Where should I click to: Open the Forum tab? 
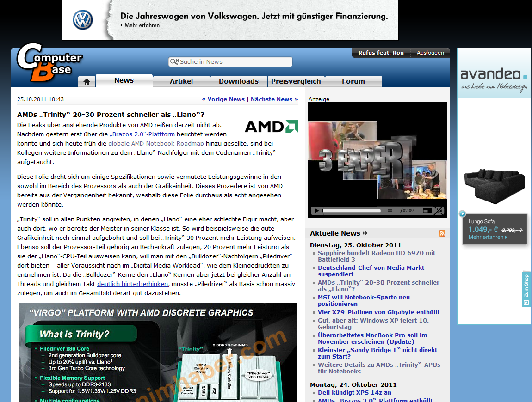coord(353,81)
